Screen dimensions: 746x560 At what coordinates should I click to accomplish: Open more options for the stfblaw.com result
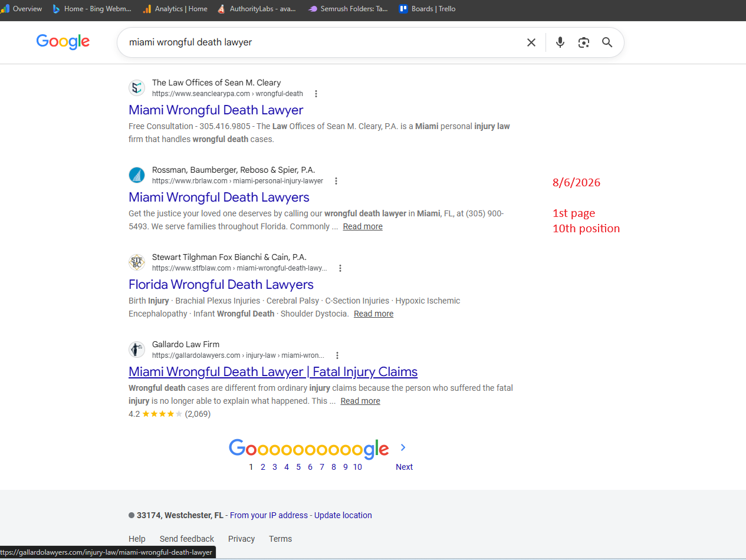tap(340, 268)
